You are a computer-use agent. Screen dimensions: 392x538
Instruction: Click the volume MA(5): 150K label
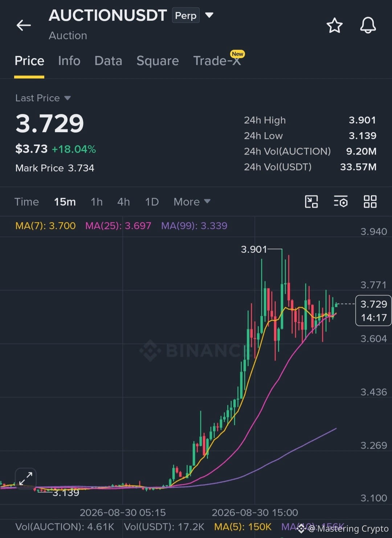tap(243, 527)
